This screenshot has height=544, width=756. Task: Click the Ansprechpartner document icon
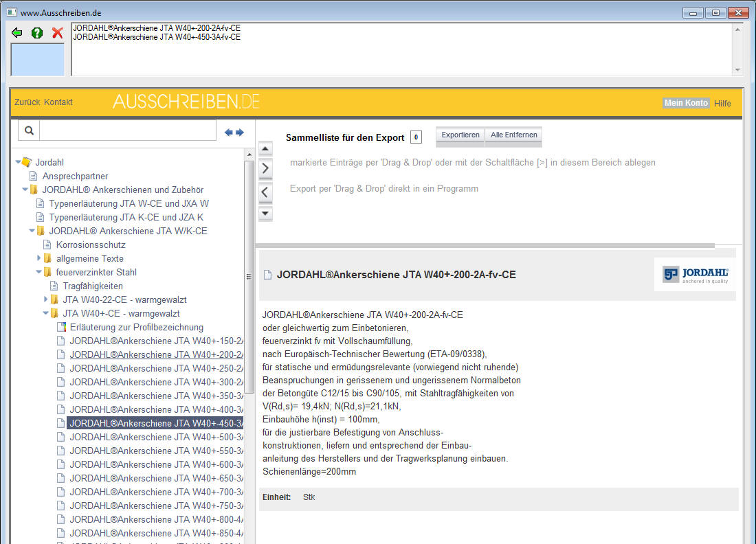33,176
